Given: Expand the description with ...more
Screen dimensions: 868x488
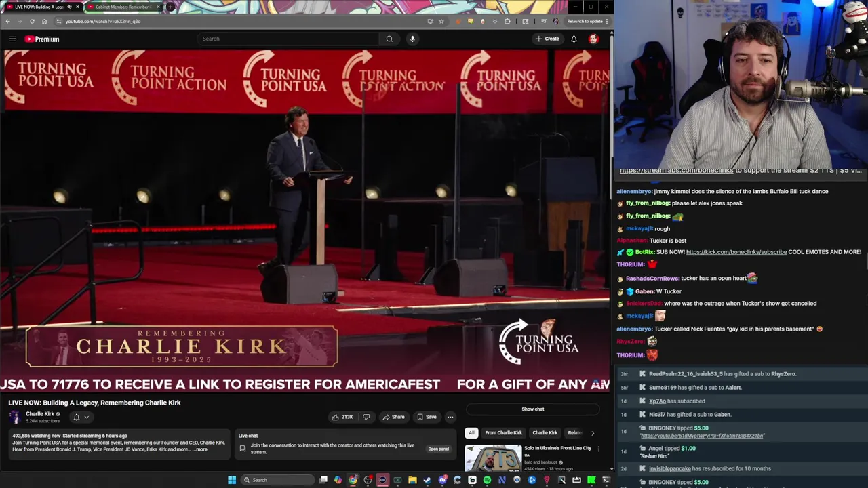Looking at the screenshot, I should tap(201, 449).
